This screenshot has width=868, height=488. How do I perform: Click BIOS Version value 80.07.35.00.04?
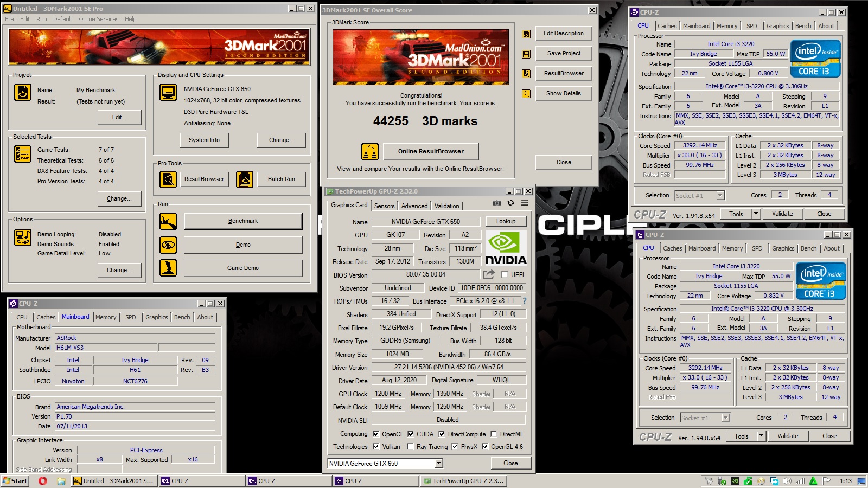[426, 274]
